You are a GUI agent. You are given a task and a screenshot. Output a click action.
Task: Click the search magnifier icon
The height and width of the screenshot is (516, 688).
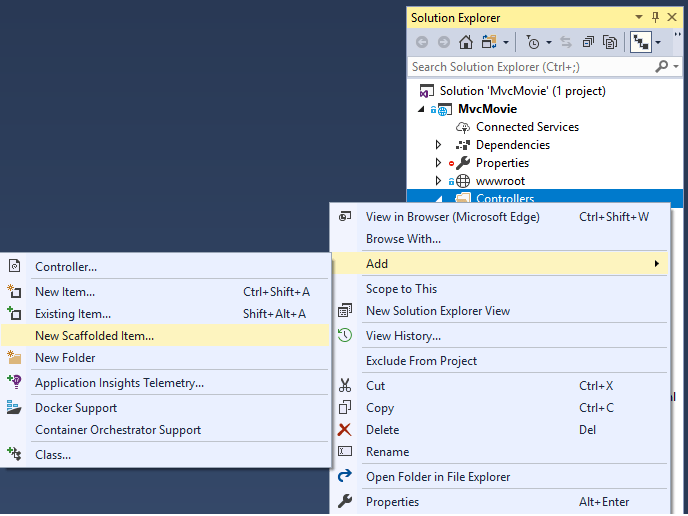pyautogui.click(x=661, y=67)
